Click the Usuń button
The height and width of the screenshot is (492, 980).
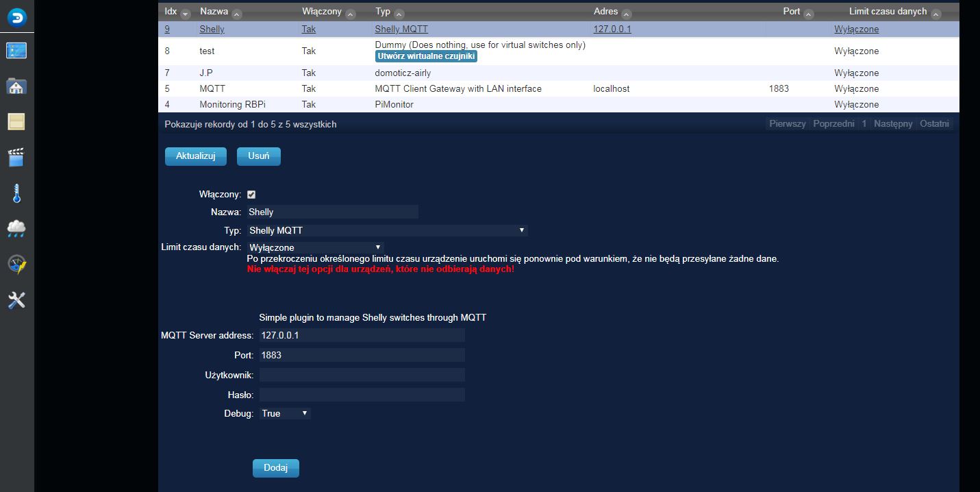pyautogui.click(x=259, y=156)
